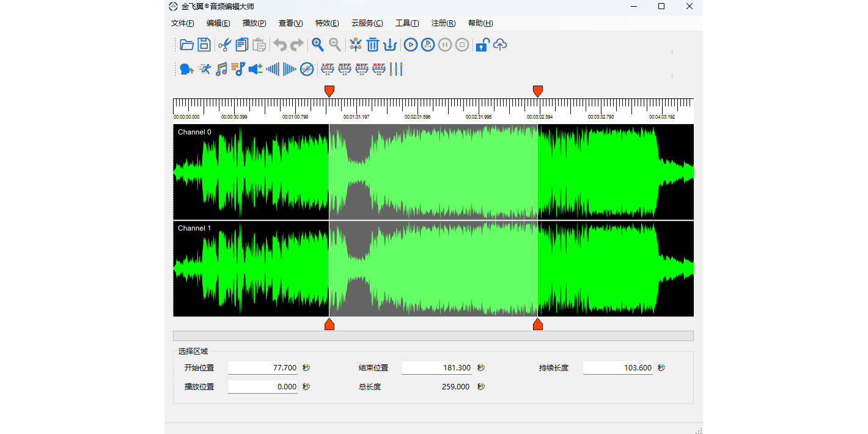Apply the LPF low-pass filter icon
The width and height of the screenshot is (868, 434).
pos(328,69)
